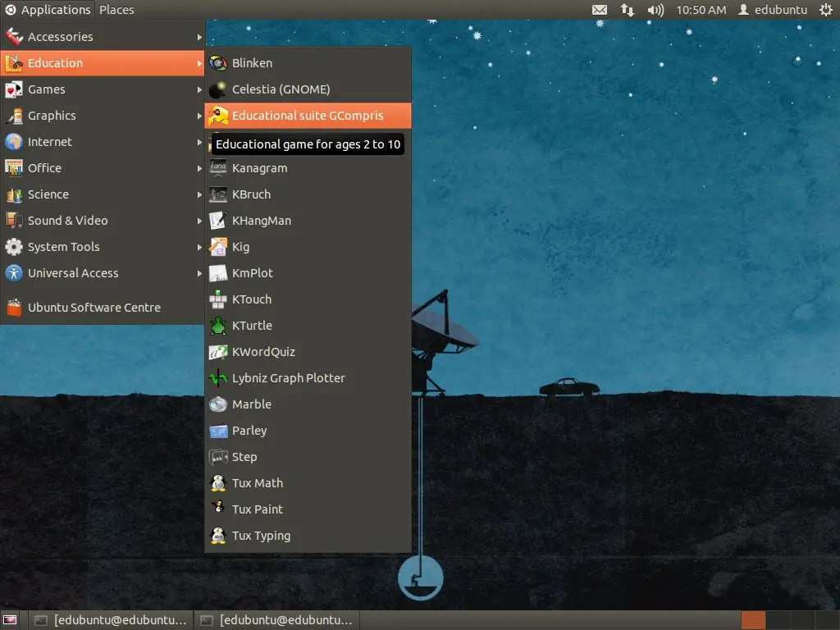Click the Graphics category icon

coord(14,116)
